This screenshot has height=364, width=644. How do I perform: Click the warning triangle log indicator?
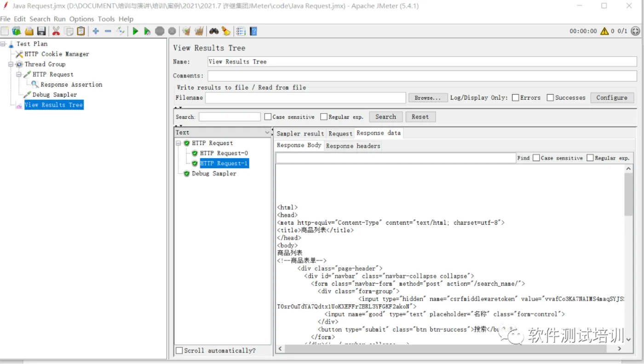point(604,31)
